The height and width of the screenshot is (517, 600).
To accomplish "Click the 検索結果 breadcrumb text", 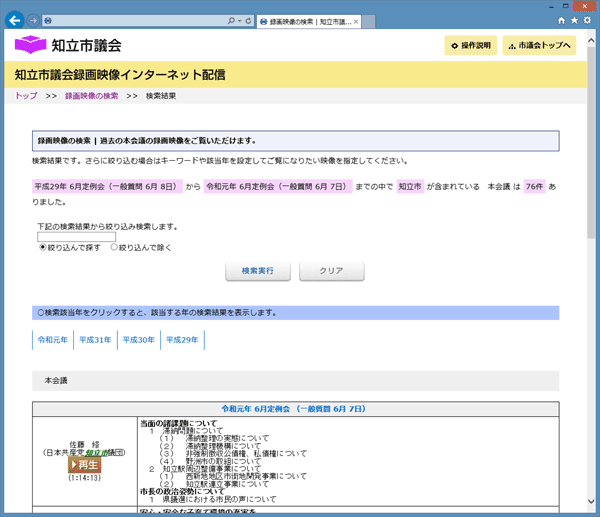I will (161, 96).
